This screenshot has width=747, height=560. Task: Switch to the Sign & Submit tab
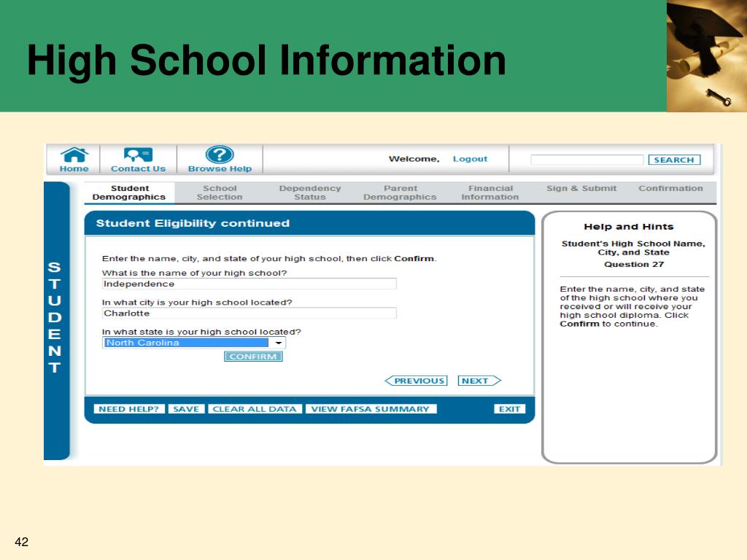click(x=581, y=189)
